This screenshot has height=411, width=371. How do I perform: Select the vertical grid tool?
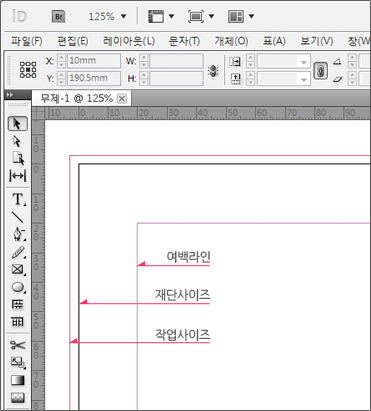click(x=18, y=322)
